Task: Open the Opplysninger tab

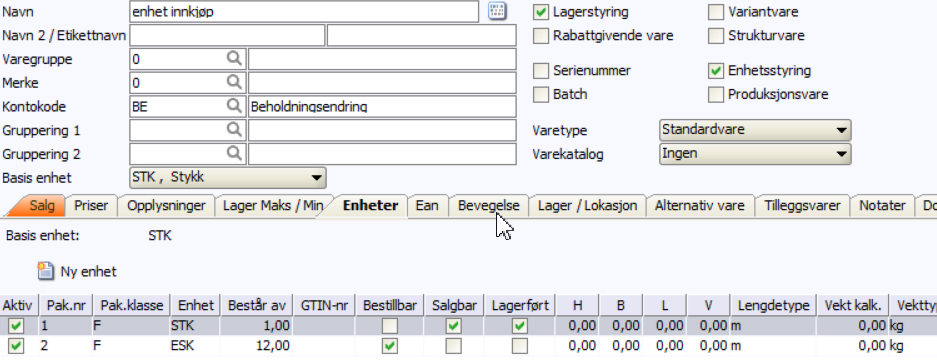Action: click(167, 206)
